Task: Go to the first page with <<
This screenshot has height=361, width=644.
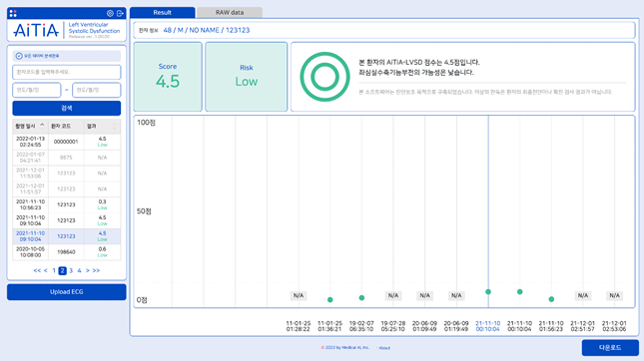Action: tap(37, 271)
